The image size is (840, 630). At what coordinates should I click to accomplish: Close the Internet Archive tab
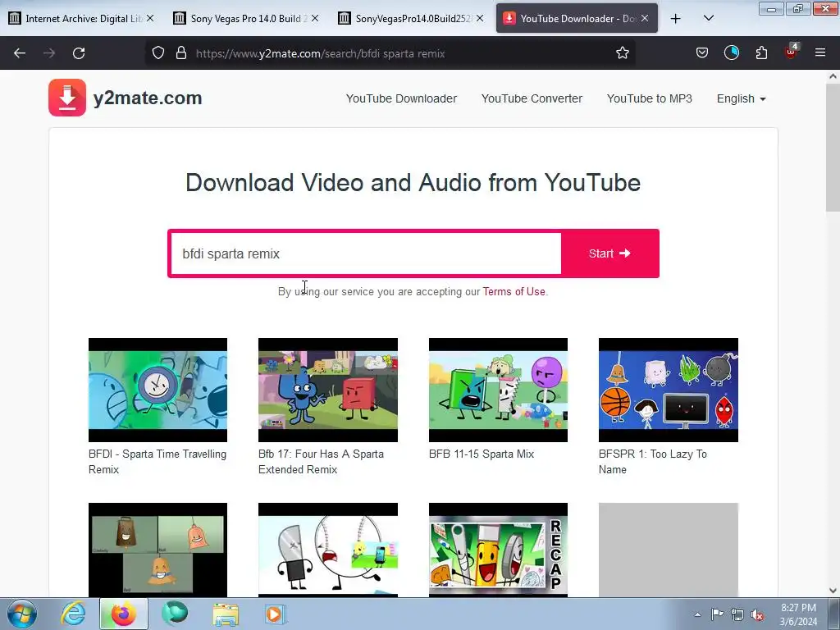151,18
